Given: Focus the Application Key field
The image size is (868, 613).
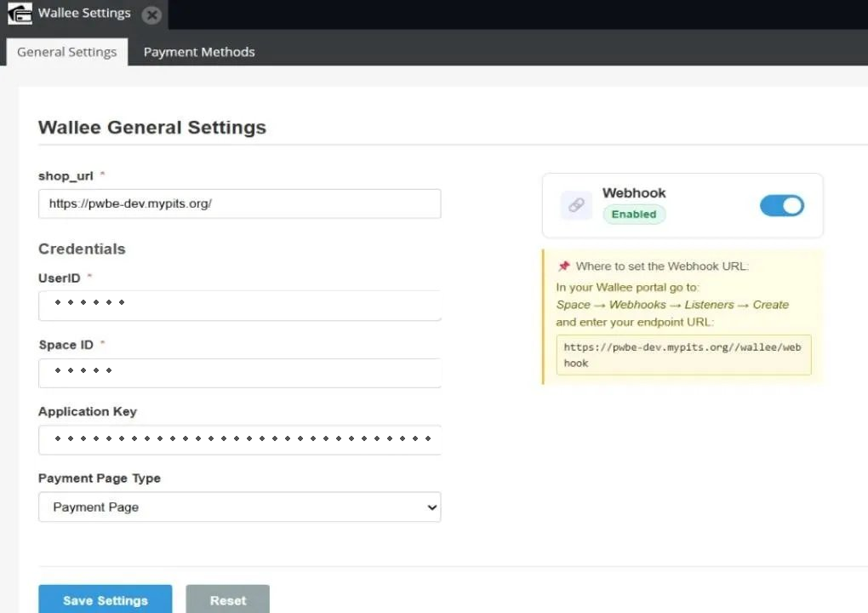Looking at the screenshot, I should (240, 439).
